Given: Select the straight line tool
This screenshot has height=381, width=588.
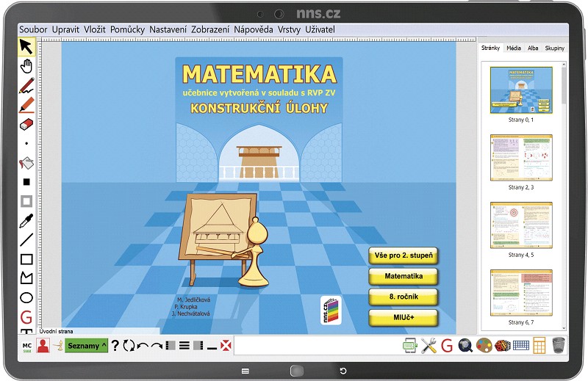Looking at the screenshot, I should coord(26,240).
